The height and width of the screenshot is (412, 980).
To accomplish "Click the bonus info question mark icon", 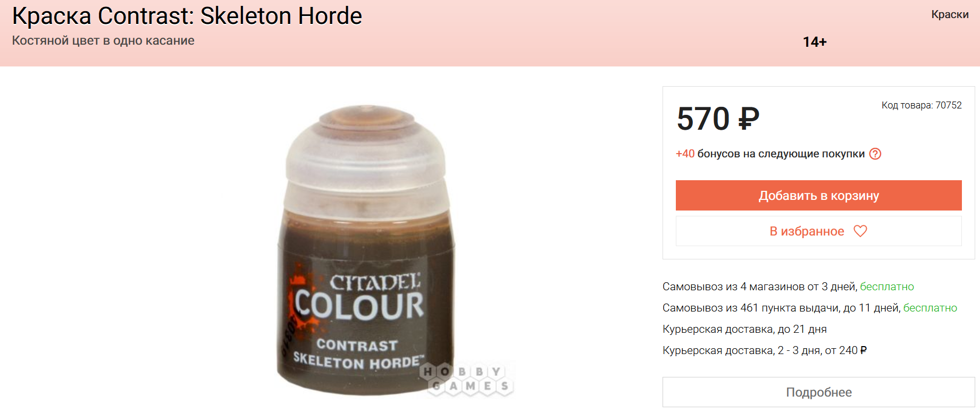I will [x=875, y=154].
